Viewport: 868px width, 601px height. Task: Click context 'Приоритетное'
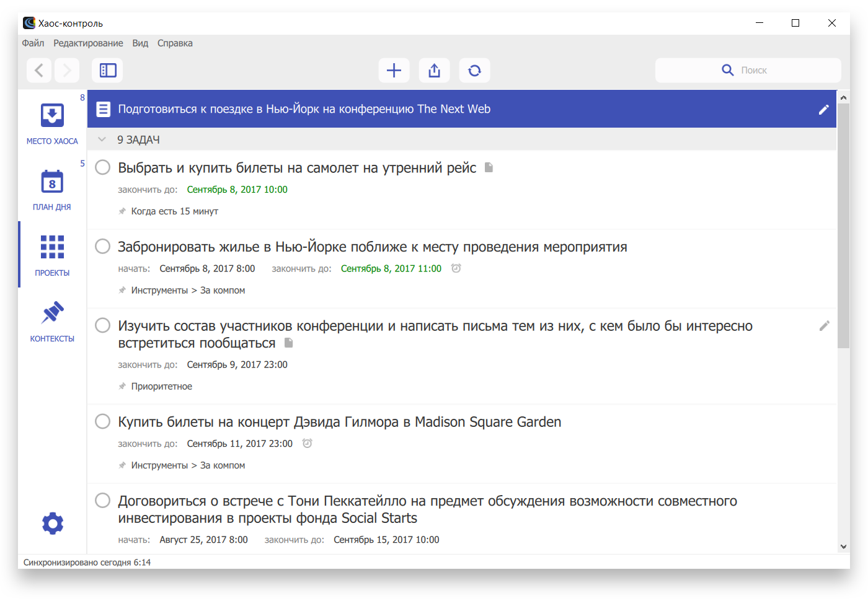click(162, 387)
